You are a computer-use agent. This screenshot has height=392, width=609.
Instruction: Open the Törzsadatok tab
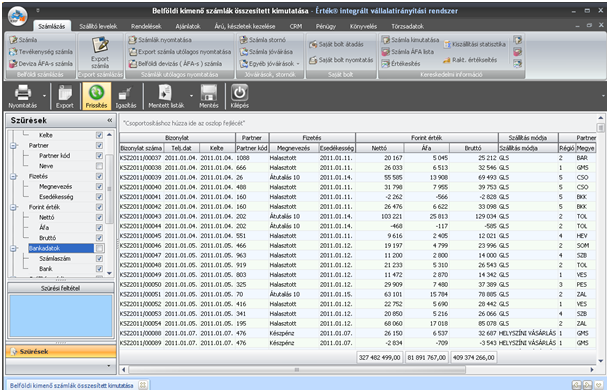coord(407,26)
